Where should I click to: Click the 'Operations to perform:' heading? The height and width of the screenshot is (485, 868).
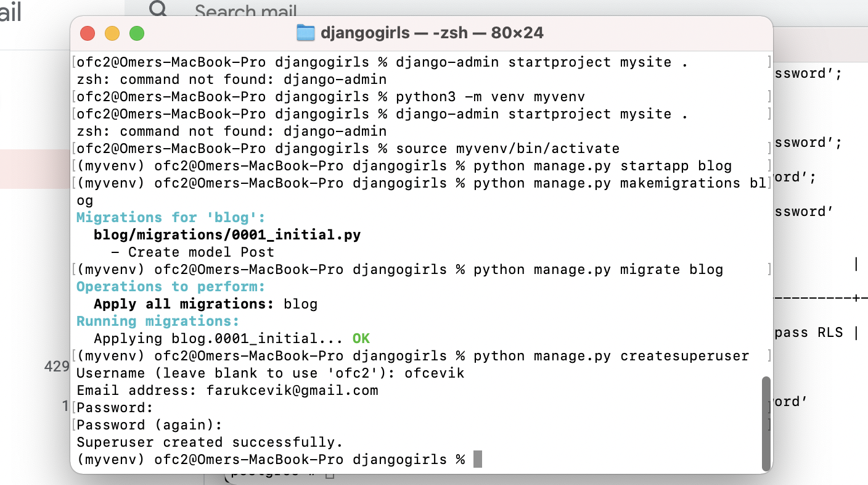(x=171, y=286)
